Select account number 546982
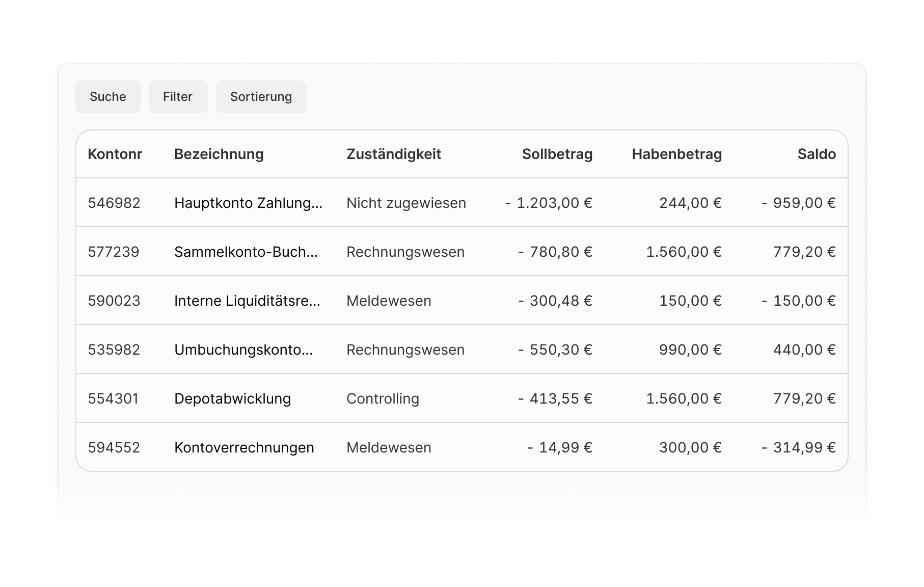The height and width of the screenshot is (587, 924). [x=114, y=203]
